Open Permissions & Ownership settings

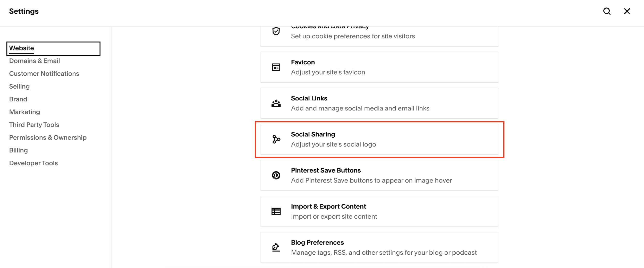pyautogui.click(x=48, y=137)
